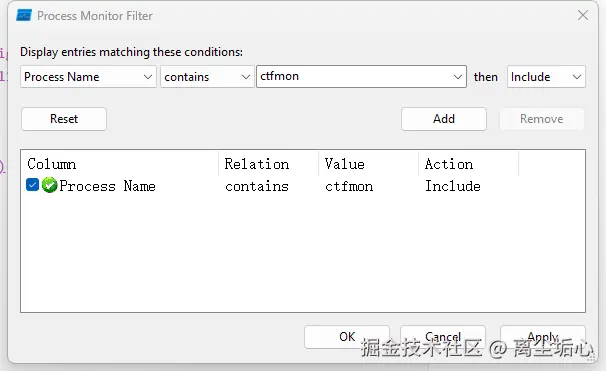Click the Apply button

(x=543, y=337)
